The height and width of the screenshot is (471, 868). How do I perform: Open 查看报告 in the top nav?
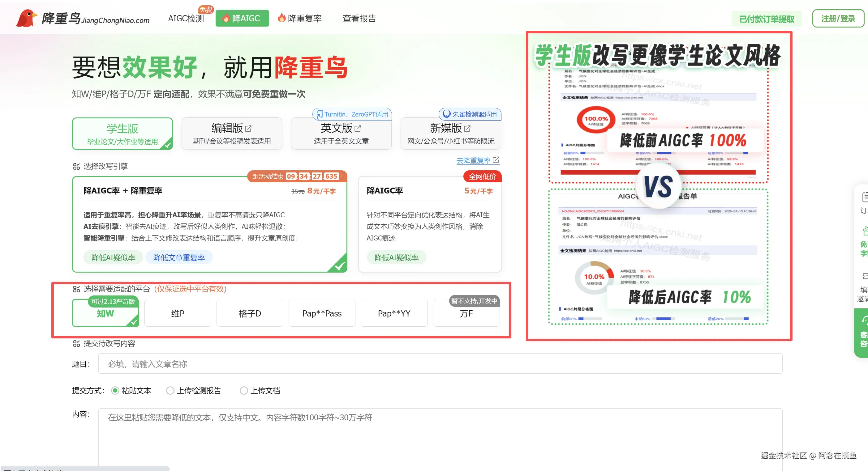tap(359, 19)
